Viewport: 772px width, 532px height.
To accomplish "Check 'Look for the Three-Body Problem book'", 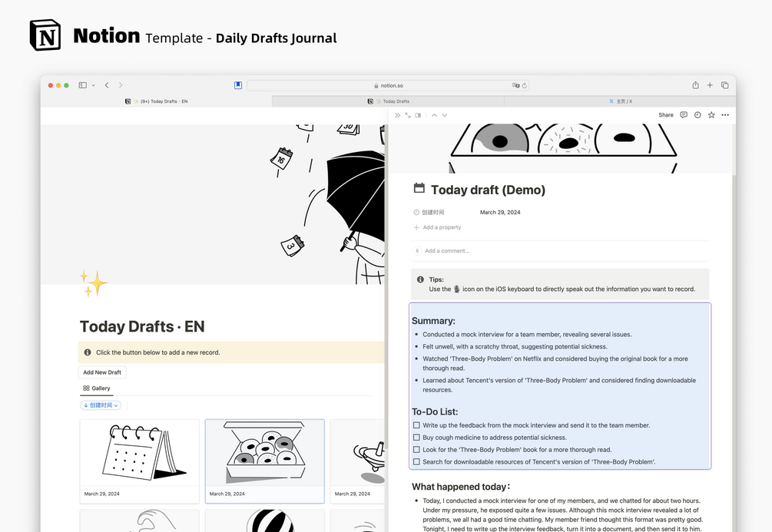I will click(x=416, y=450).
